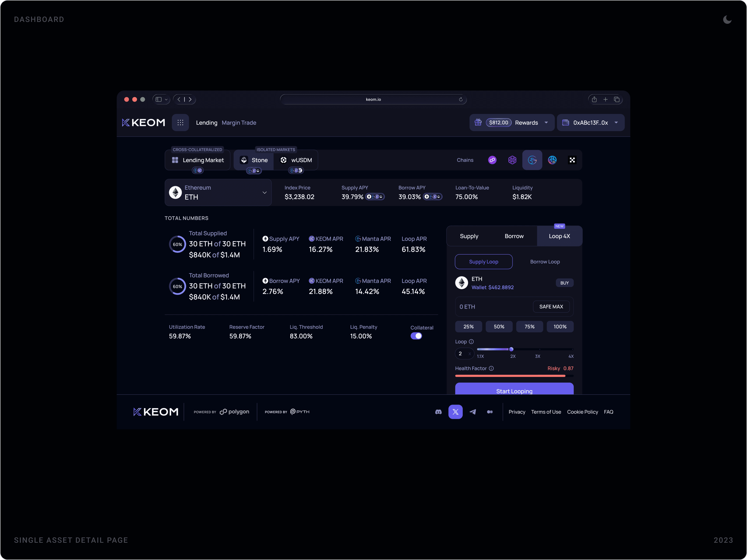Screen dimensions: 747x560
Task: Toggle the Collateral switch on
Action: [416, 336]
